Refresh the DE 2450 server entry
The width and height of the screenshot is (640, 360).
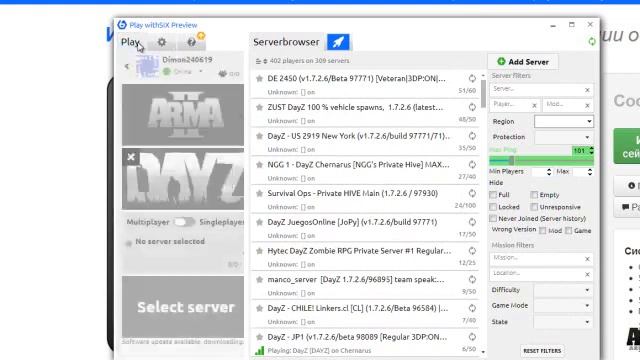[x=472, y=78]
